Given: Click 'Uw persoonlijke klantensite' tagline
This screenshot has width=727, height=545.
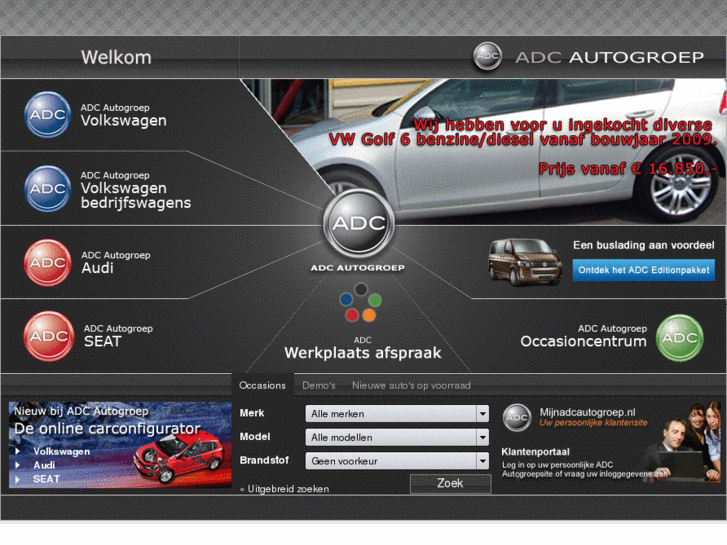Looking at the screenshot, I should point(593,423).
